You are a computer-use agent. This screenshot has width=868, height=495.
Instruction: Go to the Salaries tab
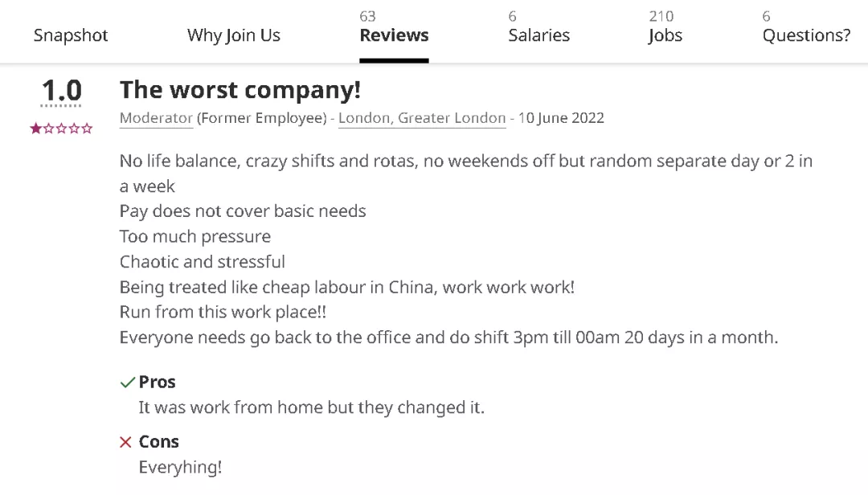point(538,35)
